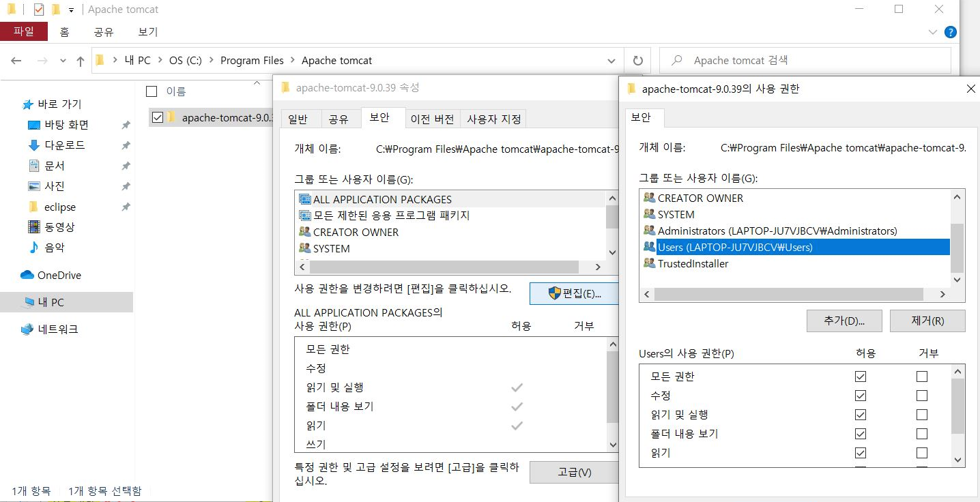Click the 추가(D)... button

pyautogui.click(x=844, y=321)
